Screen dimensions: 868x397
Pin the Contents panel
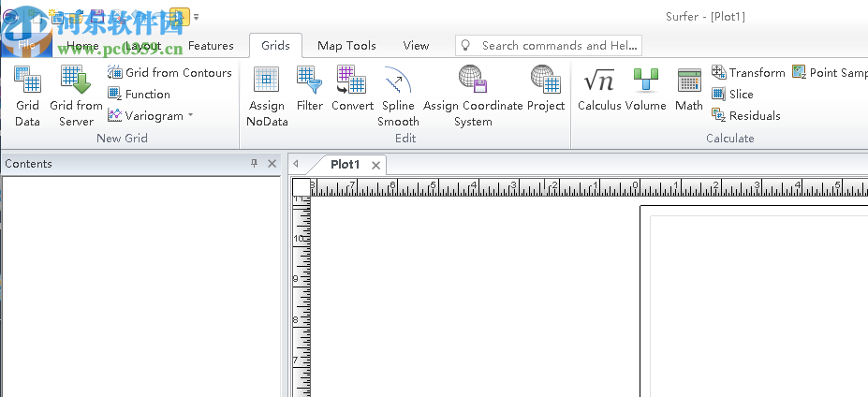tap(254, 163)
